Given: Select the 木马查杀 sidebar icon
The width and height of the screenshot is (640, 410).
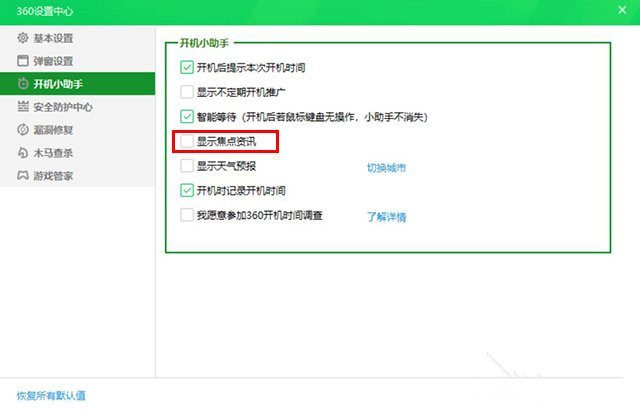Looking at the screenshot, I should point(23,153).
